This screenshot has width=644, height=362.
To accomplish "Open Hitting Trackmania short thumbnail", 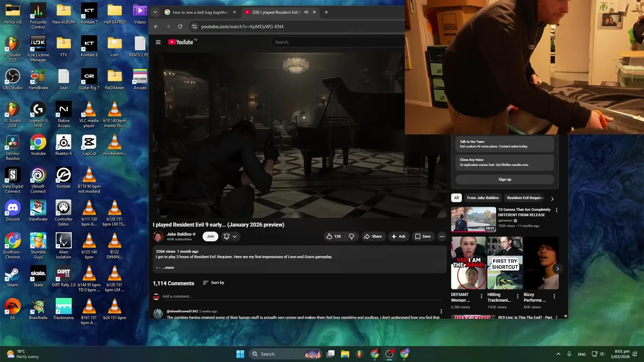I will point(505,263).
